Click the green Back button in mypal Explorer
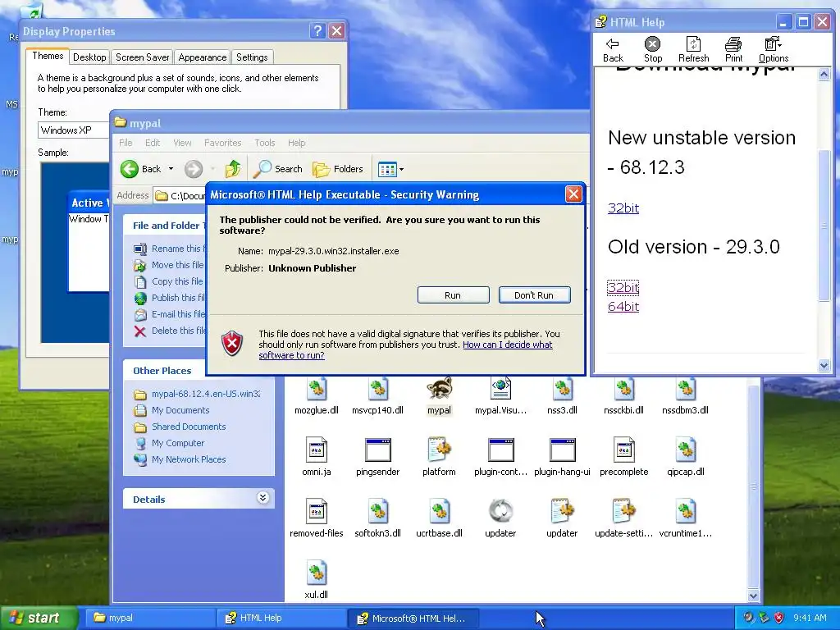The width and height of the screenshot is (840, 630). click(140, 169)
